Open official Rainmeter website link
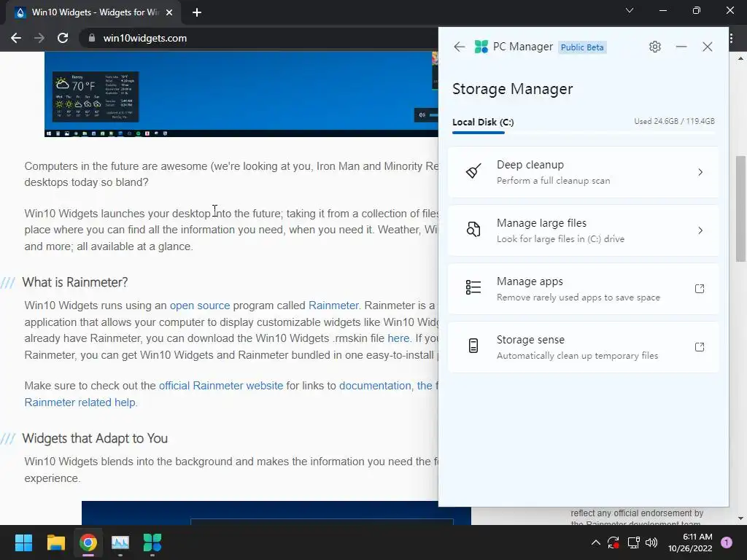Screen dimensions: 747x560 221,386
